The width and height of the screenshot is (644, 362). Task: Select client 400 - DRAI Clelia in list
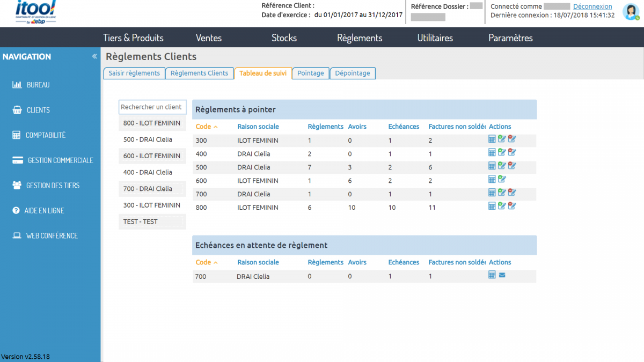pyautogui.click(x=152, y=172)
